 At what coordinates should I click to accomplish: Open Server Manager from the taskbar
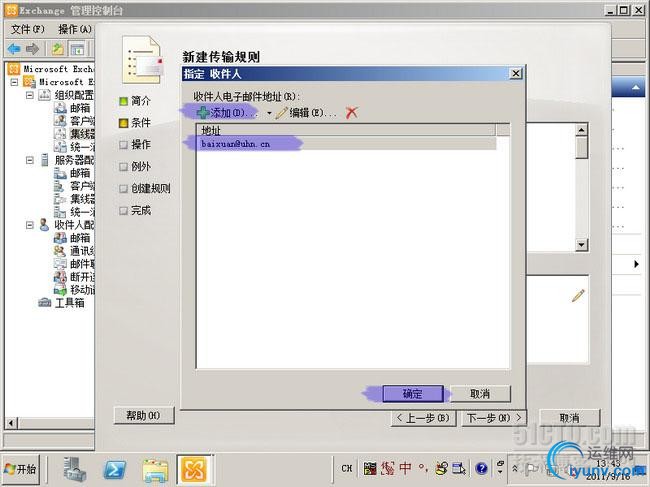75,470
